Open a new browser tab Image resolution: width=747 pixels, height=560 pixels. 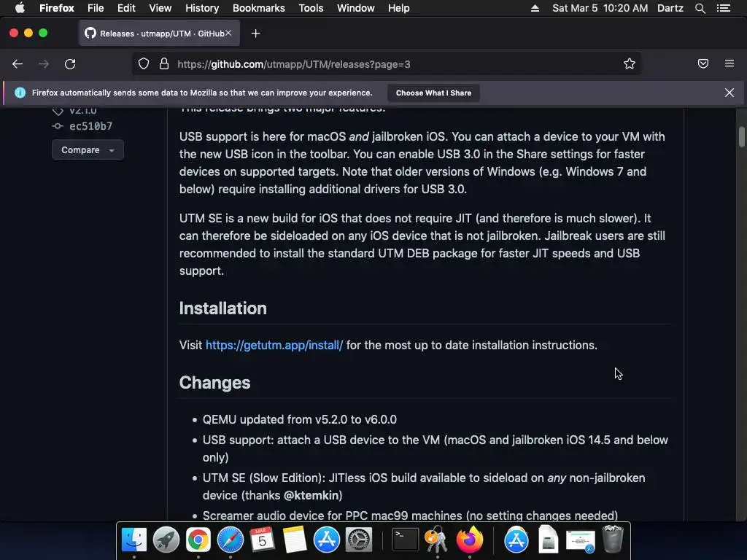coord(256,34)
